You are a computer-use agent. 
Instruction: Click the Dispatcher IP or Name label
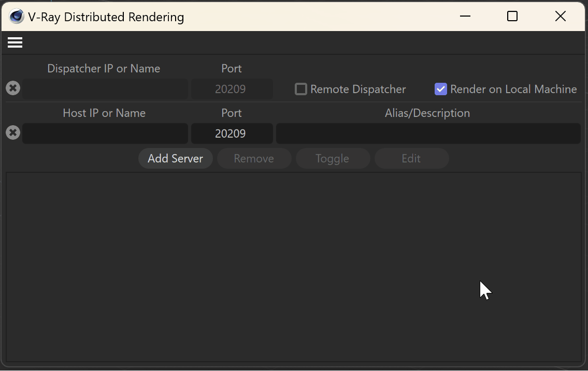click(104, 68)
